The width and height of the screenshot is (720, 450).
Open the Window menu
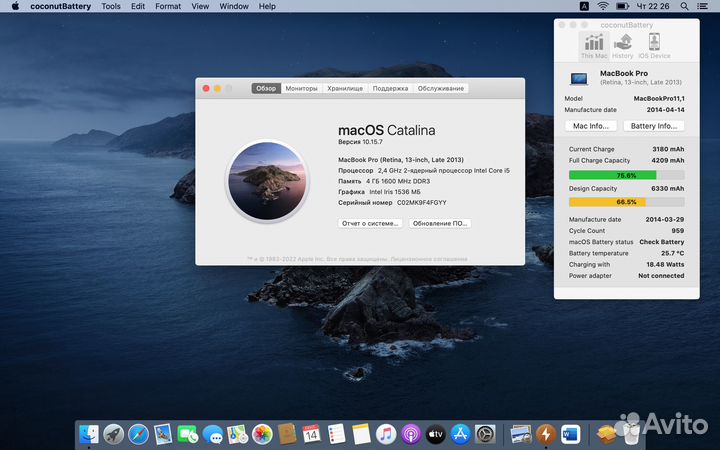coord(234,6)
